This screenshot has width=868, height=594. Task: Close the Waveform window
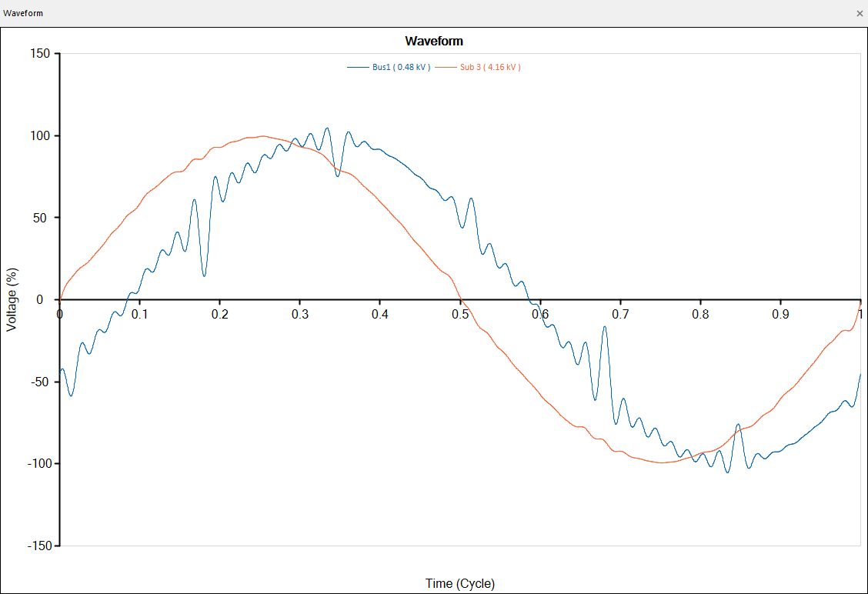860,13
